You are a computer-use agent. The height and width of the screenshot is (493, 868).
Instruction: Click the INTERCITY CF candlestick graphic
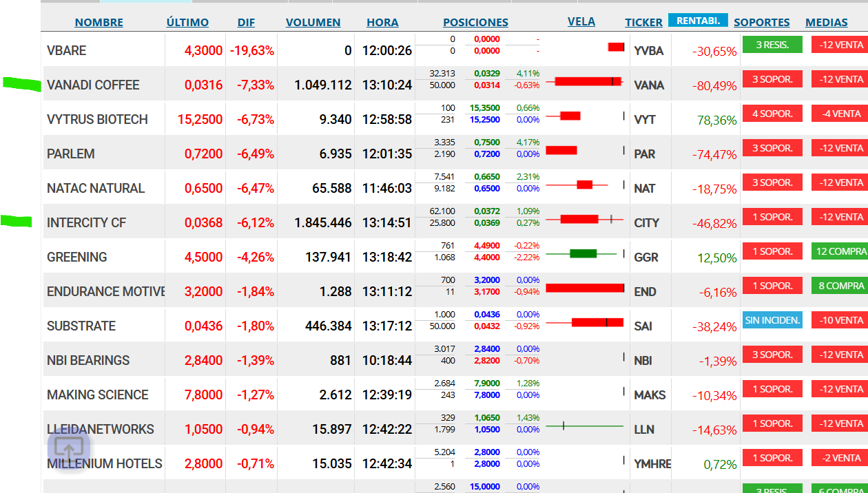coord(585,219)
